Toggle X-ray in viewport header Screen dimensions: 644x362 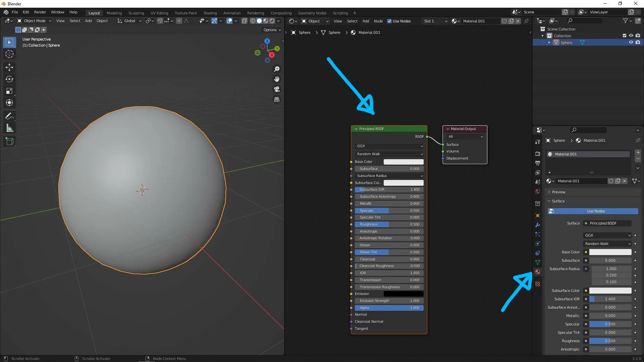tap(245, 21)
